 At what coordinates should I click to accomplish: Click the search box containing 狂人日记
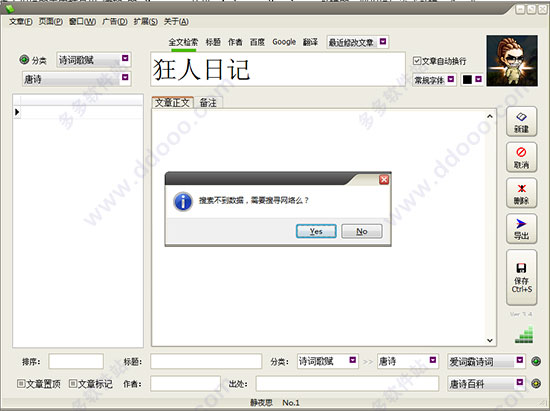(278, 69)
